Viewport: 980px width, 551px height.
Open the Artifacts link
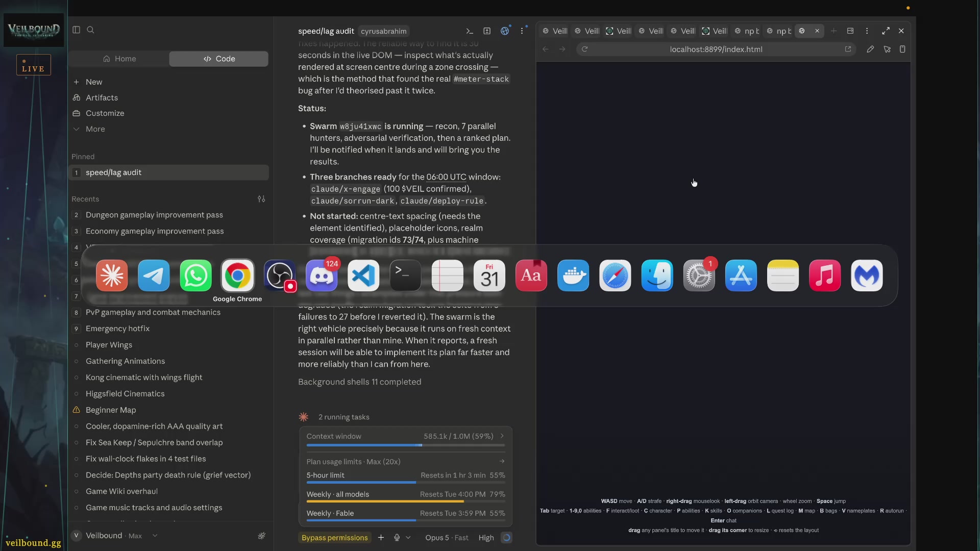102,97
